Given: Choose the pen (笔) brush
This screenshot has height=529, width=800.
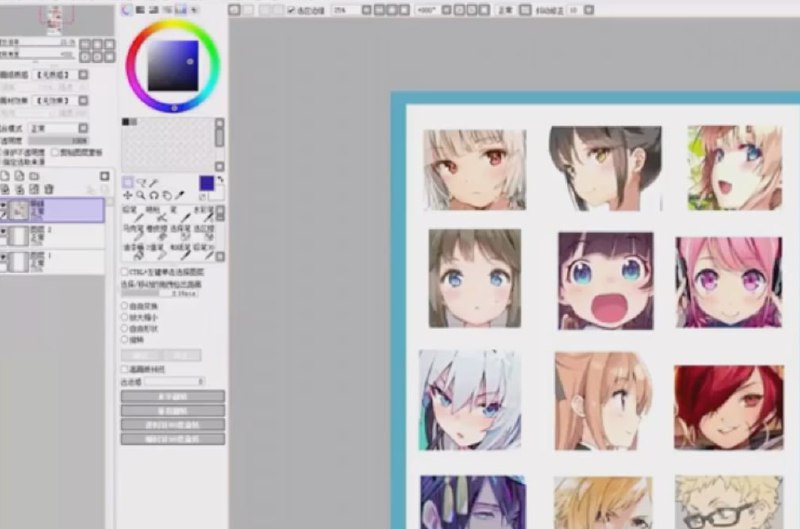Looking at the screenshot, I should [180, 214].
